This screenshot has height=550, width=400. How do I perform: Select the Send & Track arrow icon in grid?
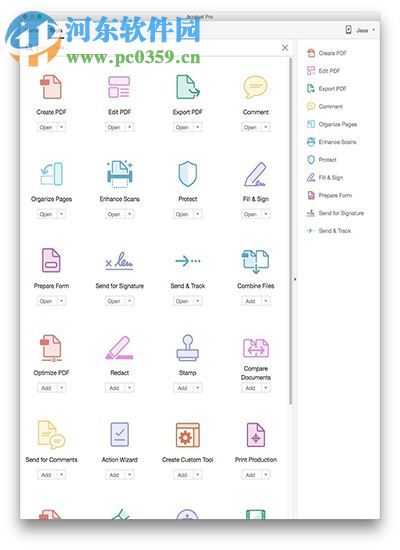coord(188,261)
